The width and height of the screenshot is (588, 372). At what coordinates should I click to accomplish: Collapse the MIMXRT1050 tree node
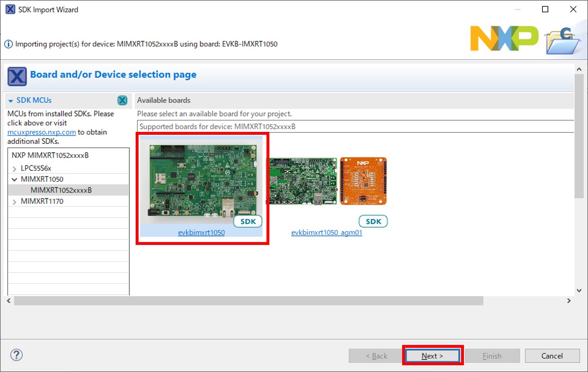pos(14,179)
